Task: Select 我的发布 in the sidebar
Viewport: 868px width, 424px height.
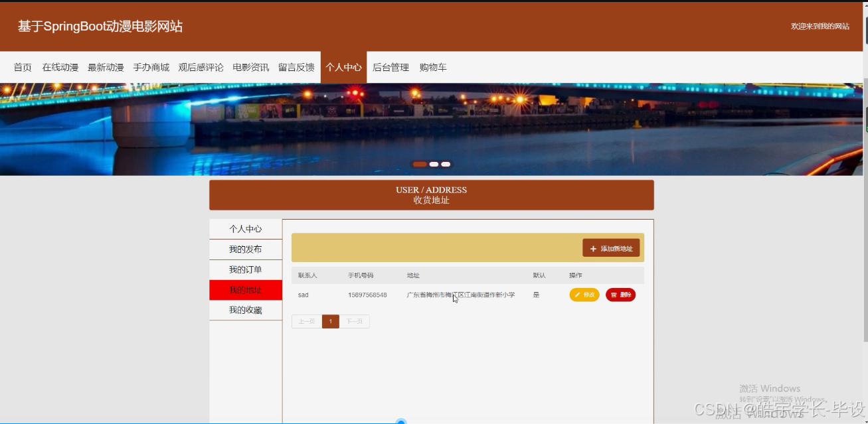Action: pyautogui.click(x=246, y=249)
